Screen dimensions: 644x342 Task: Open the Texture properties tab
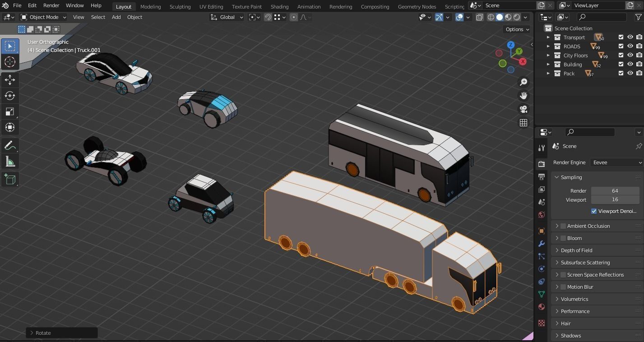[542, 323]
